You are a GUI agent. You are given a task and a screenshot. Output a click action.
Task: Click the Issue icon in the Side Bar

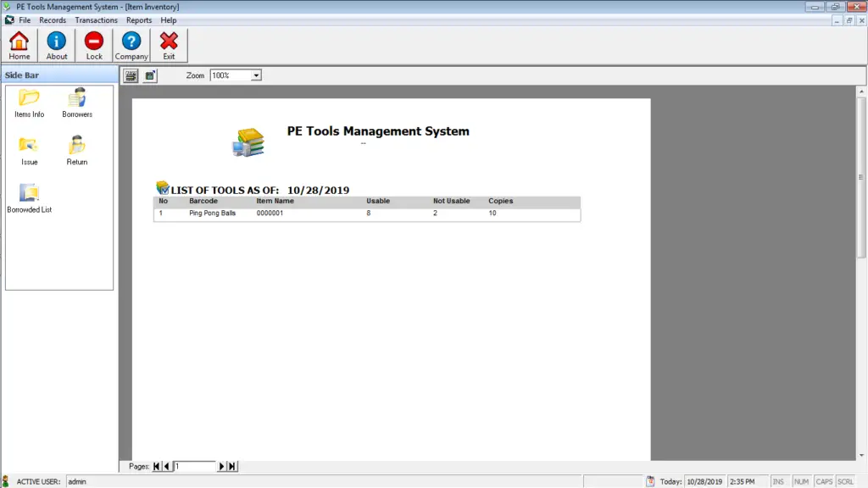tap(28, 150)
